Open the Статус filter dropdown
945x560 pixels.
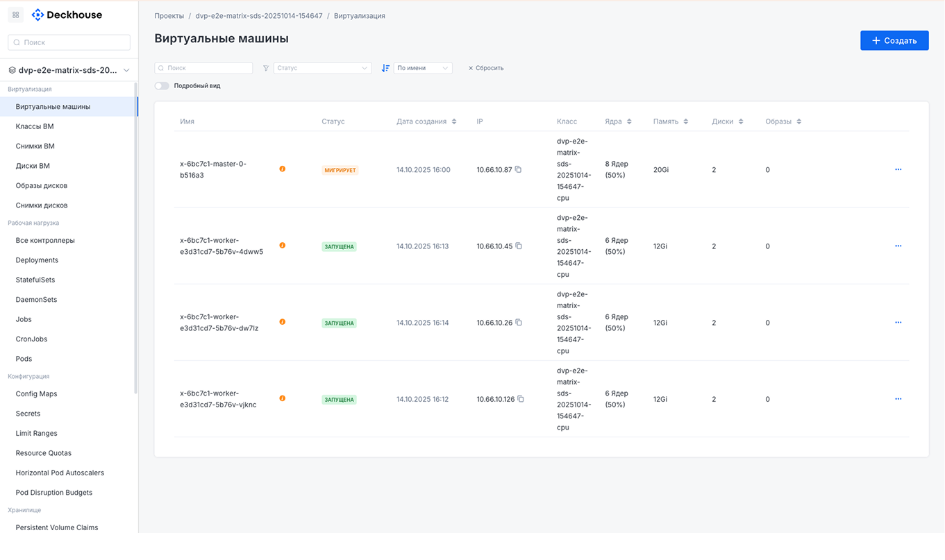(323, 68)
